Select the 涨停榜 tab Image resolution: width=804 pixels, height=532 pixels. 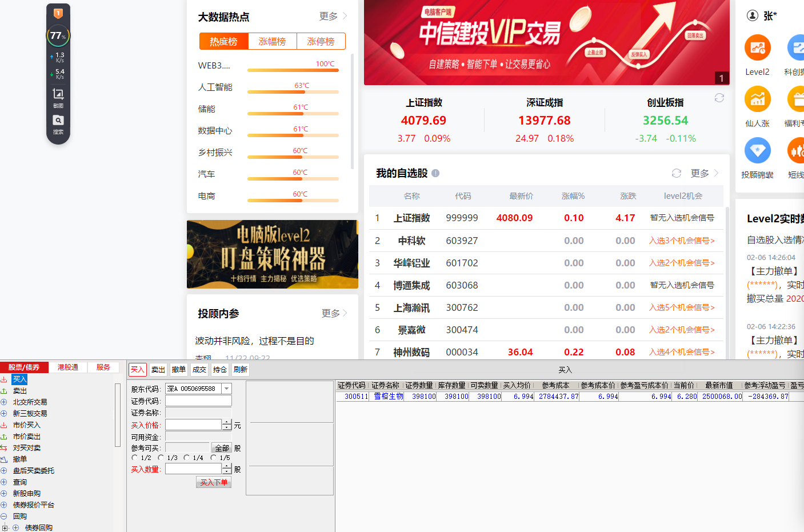pyautogui.click(x=321, y=42)
